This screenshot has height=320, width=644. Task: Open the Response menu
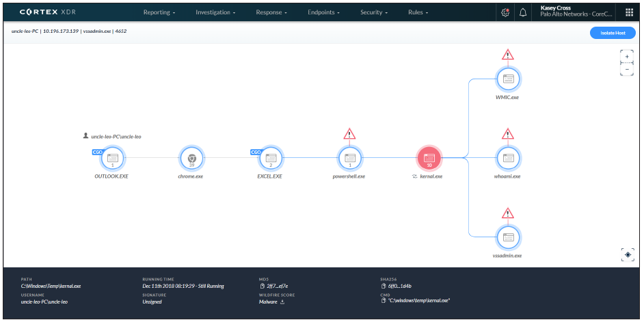tap(271, 12)
